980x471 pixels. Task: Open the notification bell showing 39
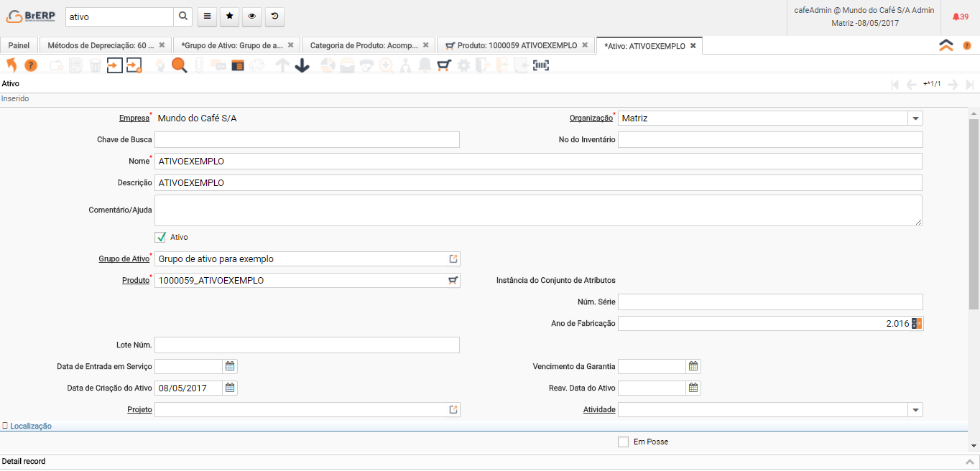tap(960, 17)
